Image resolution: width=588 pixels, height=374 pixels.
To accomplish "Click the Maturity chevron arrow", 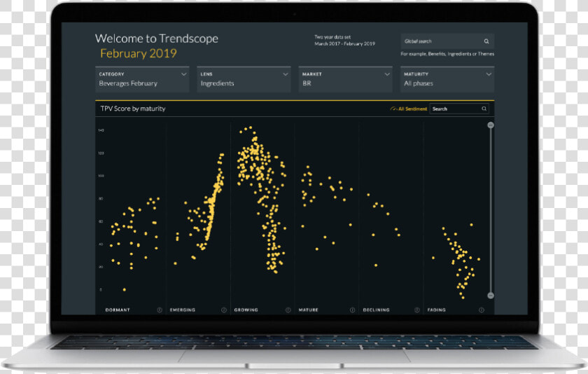I will 489,74.
